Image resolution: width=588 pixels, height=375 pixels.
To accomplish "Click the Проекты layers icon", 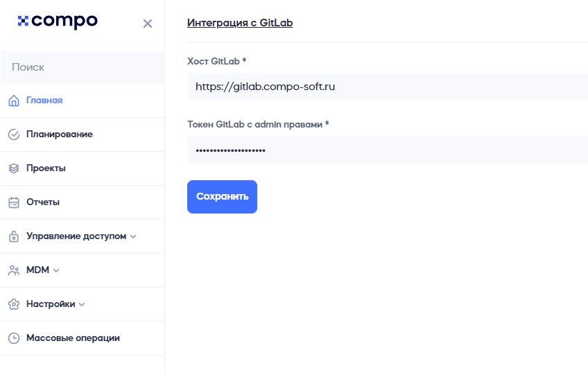I will point(14,168).
